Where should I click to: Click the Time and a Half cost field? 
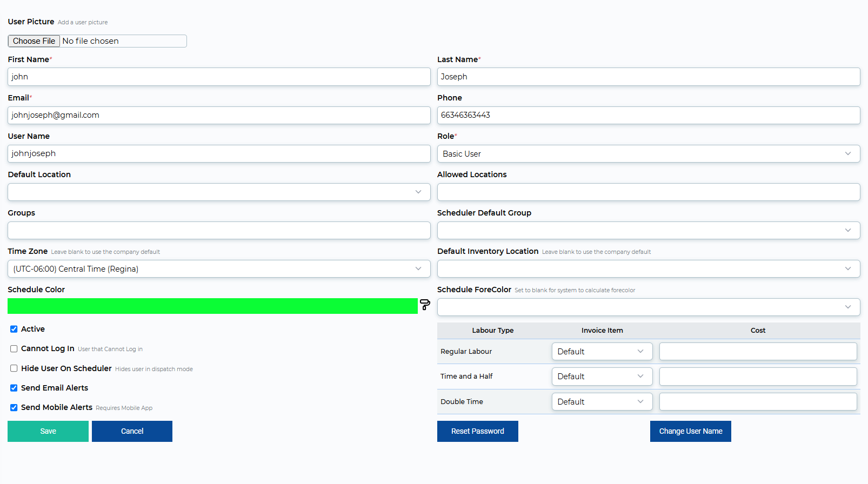point(758,377)
